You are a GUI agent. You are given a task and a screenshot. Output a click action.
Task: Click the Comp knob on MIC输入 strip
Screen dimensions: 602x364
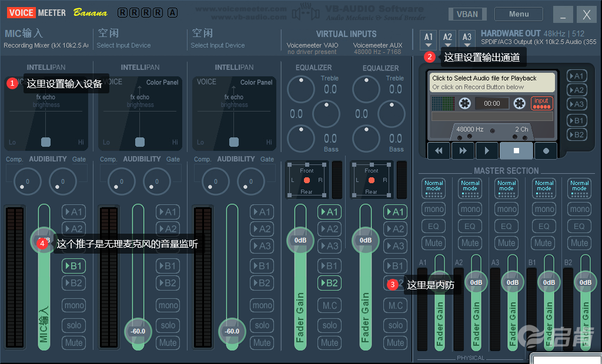[27, 181]
